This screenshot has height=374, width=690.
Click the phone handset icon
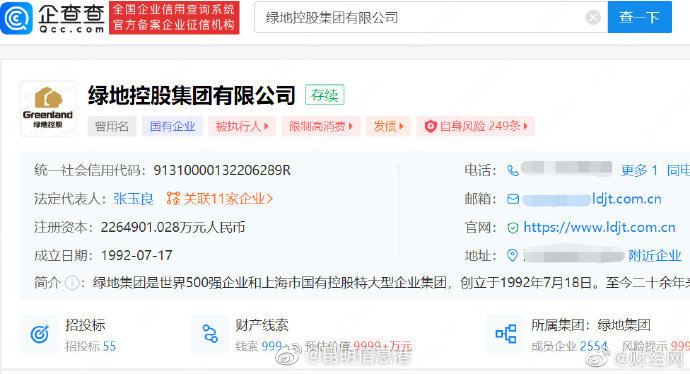513,171
